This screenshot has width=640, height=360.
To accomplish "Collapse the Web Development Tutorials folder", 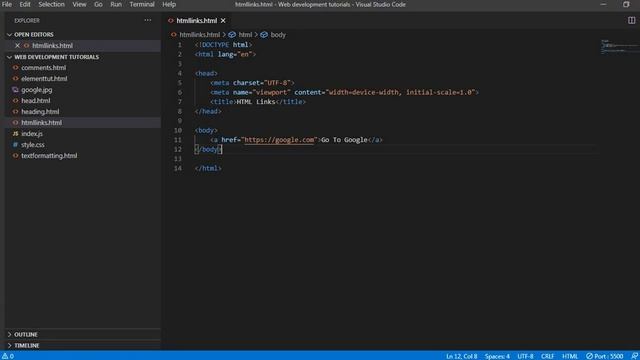I will point(9,57).
